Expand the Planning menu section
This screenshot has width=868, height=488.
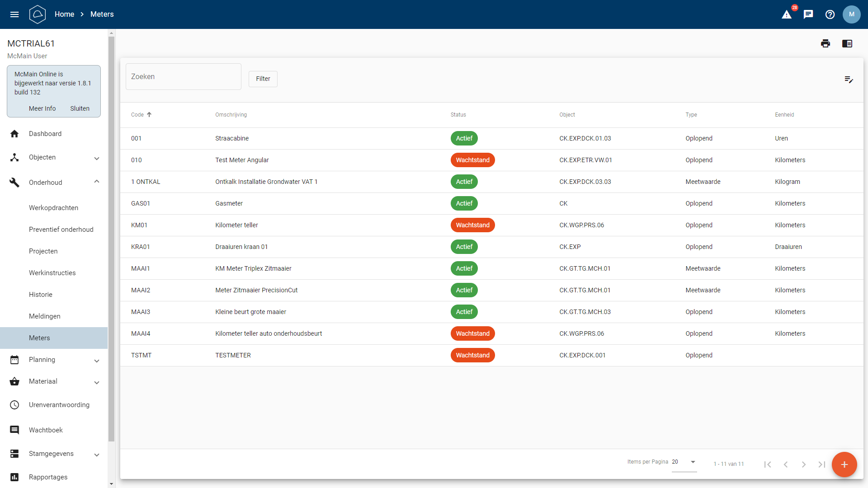click(96, 360)
